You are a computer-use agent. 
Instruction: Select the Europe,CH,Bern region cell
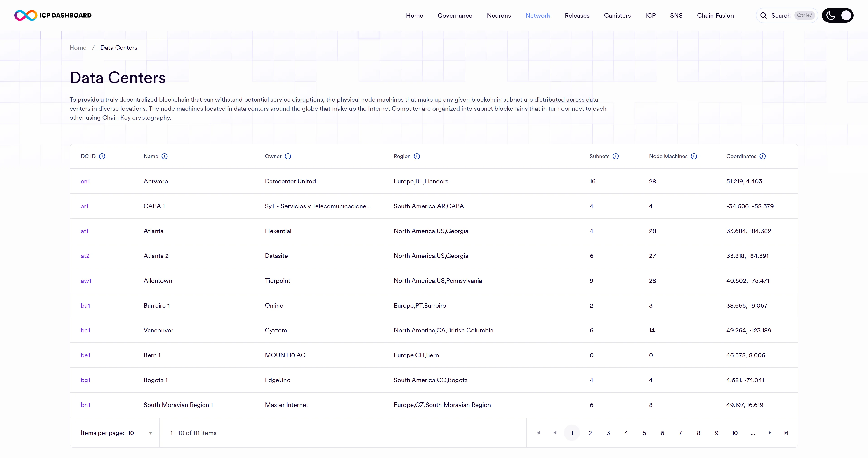coord(416,355)
